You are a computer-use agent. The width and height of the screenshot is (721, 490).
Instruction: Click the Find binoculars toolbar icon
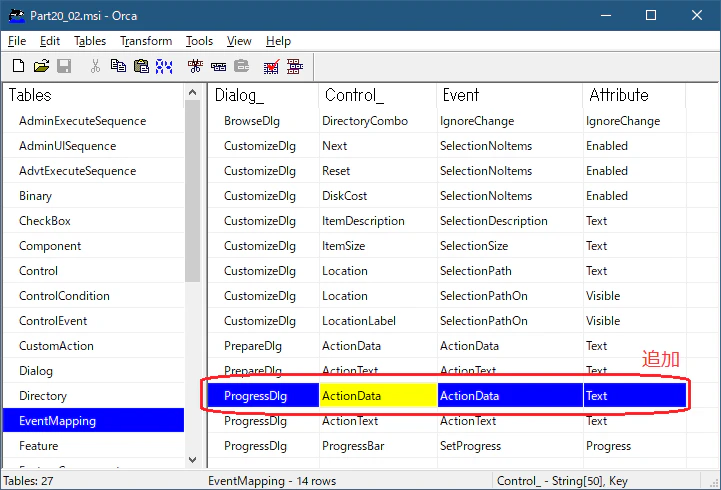(164, 66)
